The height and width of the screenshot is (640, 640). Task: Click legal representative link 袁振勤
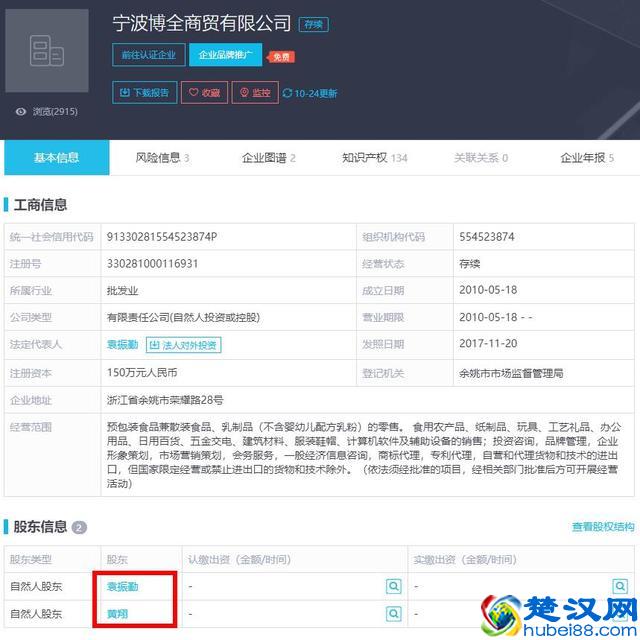click(x=122, y=344)
